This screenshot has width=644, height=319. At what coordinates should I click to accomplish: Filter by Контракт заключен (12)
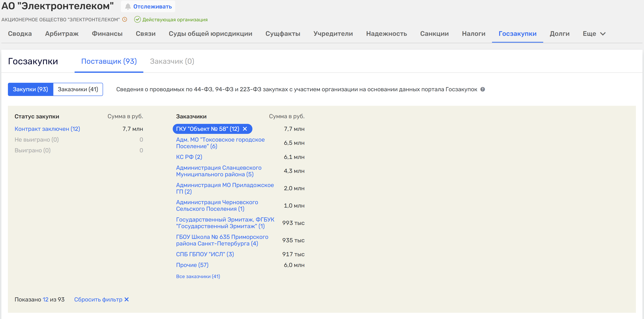click(x=47, y=129)
